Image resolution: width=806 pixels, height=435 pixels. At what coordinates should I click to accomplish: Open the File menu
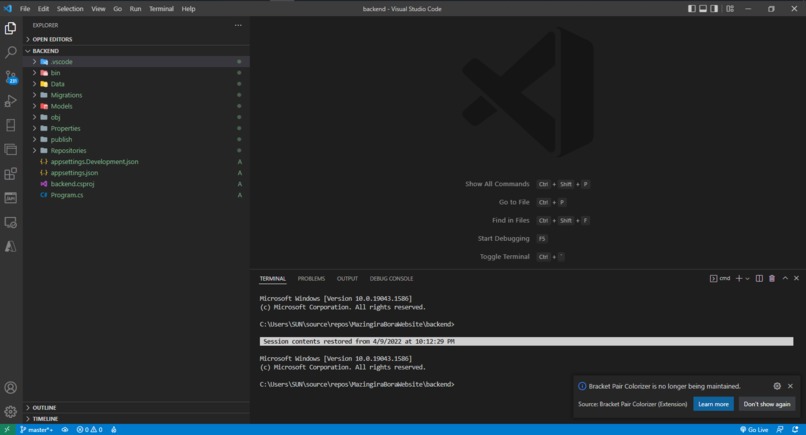click(25, 9)
